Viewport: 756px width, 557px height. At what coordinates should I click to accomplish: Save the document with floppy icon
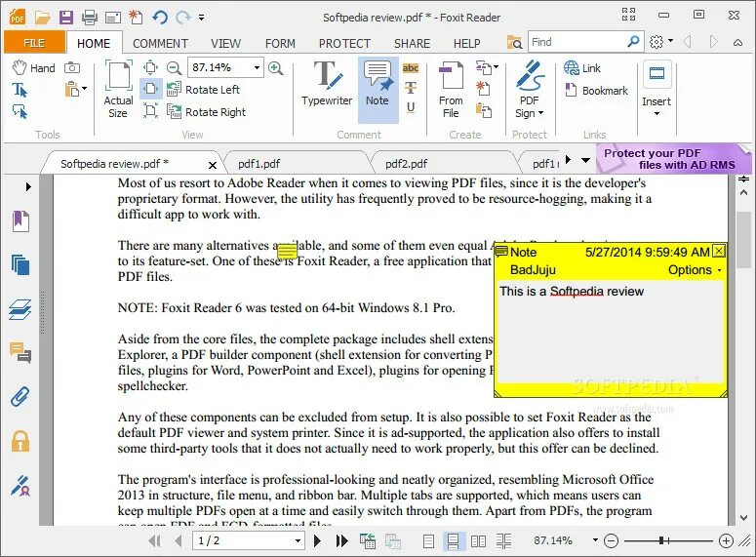[x=66, y=18]
